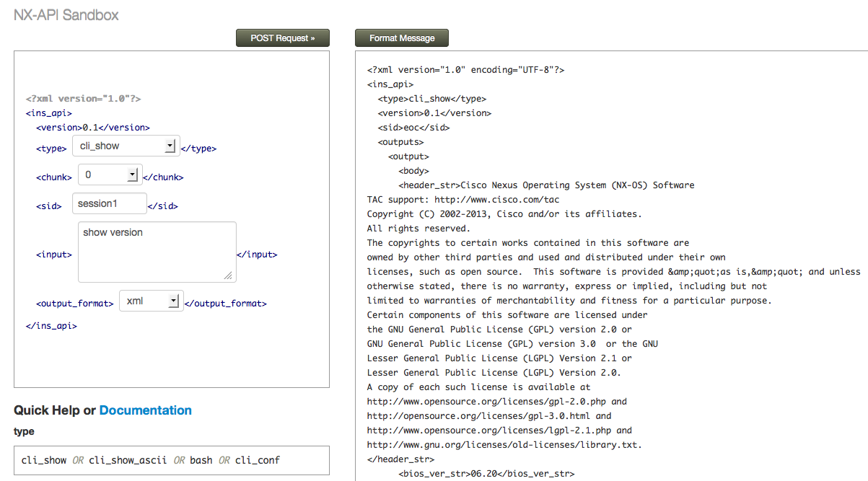Click the lgpl-2.1.php license URL line

pos(499,431)
